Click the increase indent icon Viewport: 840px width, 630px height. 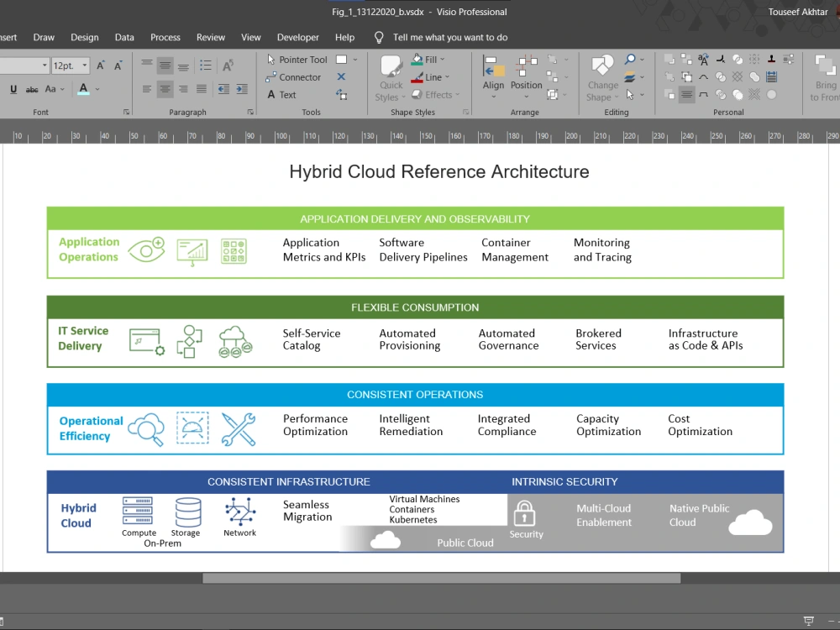(241, 89)
